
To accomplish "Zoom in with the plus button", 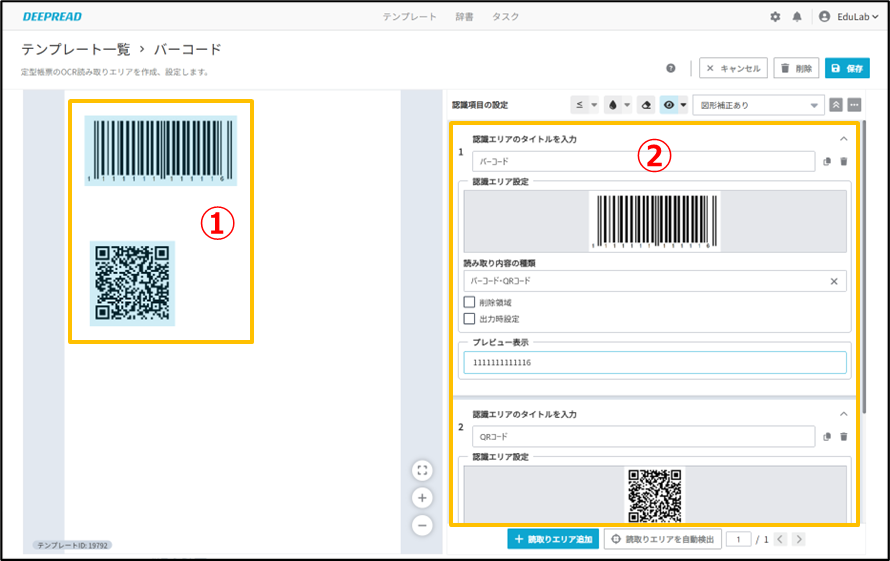I will [422, 498].
